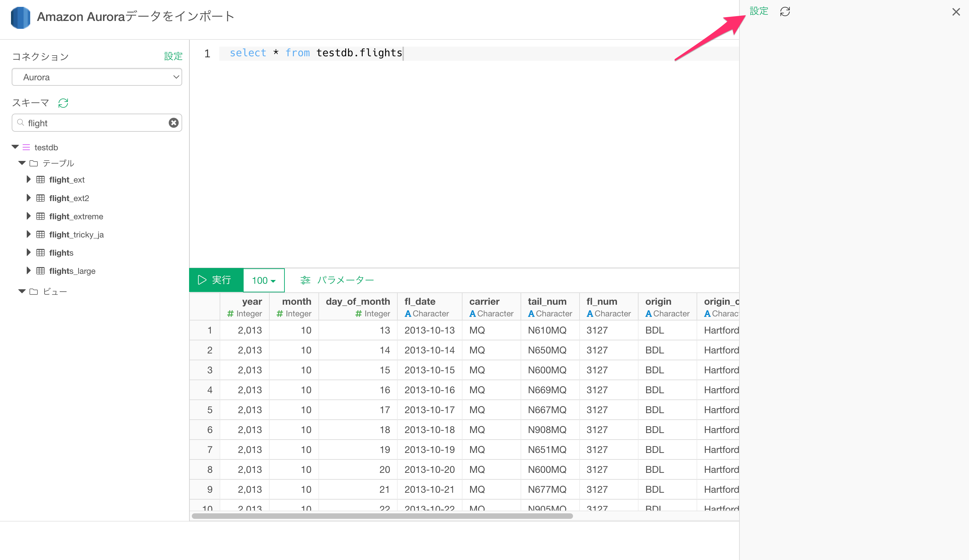Screen dimensions: 969x560
Task: Click the month column header
Action: click(294, 306)
